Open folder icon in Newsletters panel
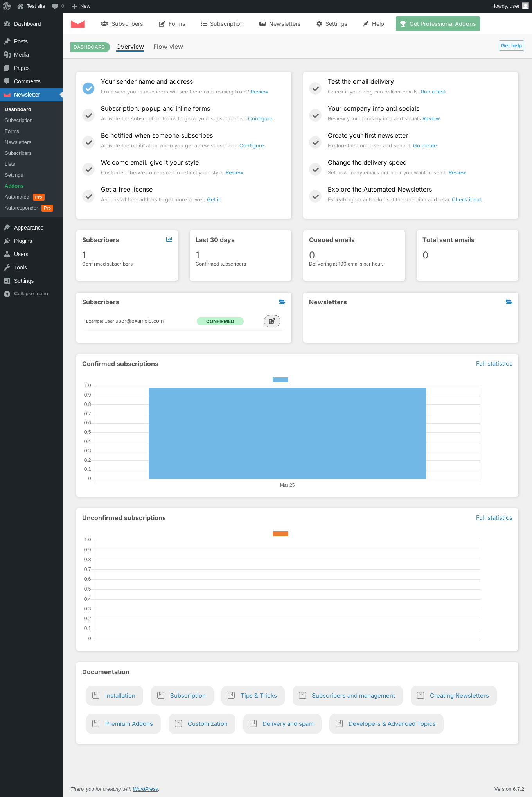 click(x=509, y=302)
